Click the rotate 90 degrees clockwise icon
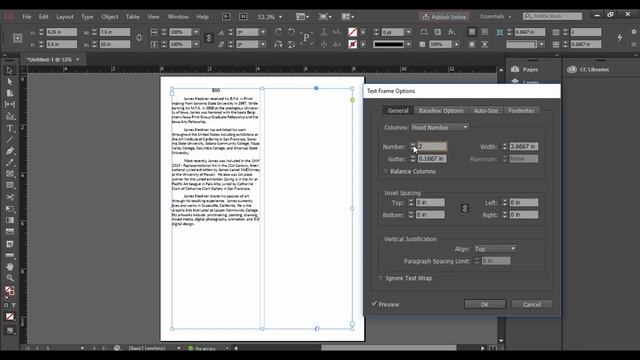The width and height of the screenshot is (640, 360). (278, 32)
